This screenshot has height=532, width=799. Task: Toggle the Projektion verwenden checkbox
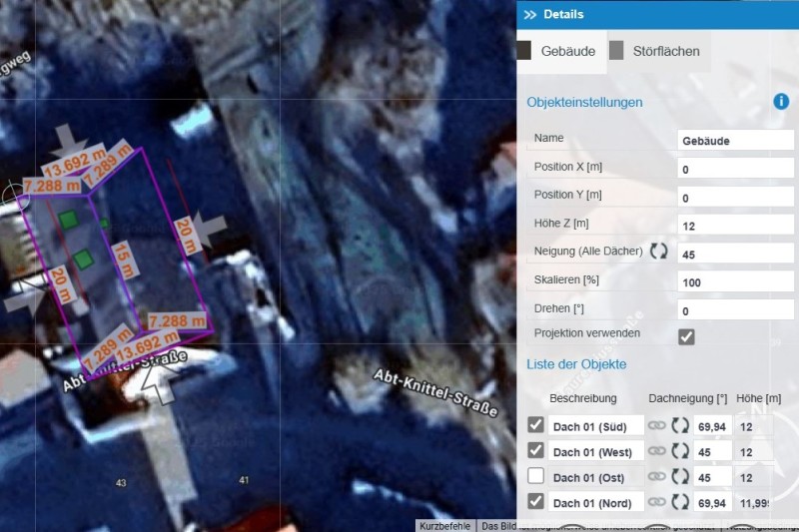(686, 336)
